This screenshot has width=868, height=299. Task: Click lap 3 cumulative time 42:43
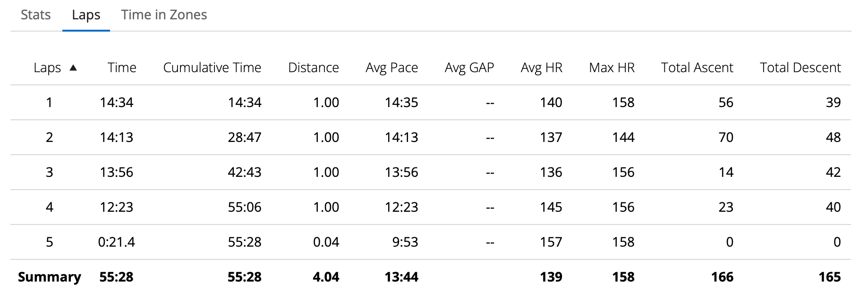(x=244, y=173)
